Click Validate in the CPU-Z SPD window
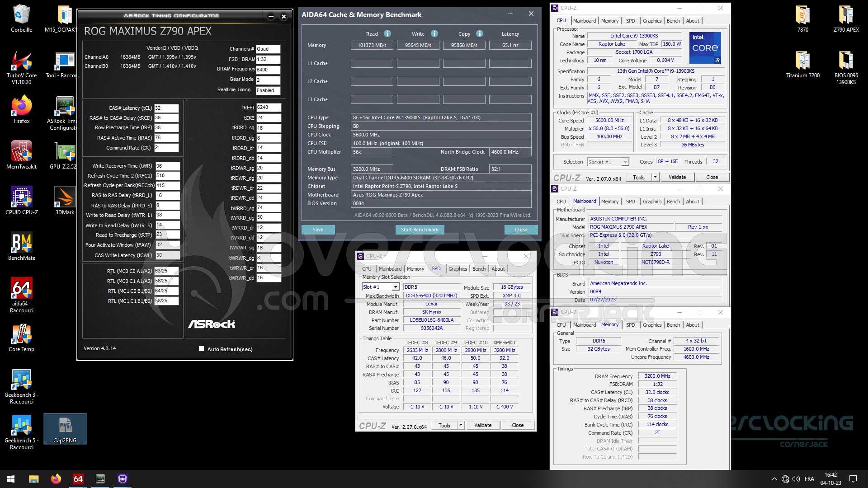The image size is (868, 488). [482, 425]
